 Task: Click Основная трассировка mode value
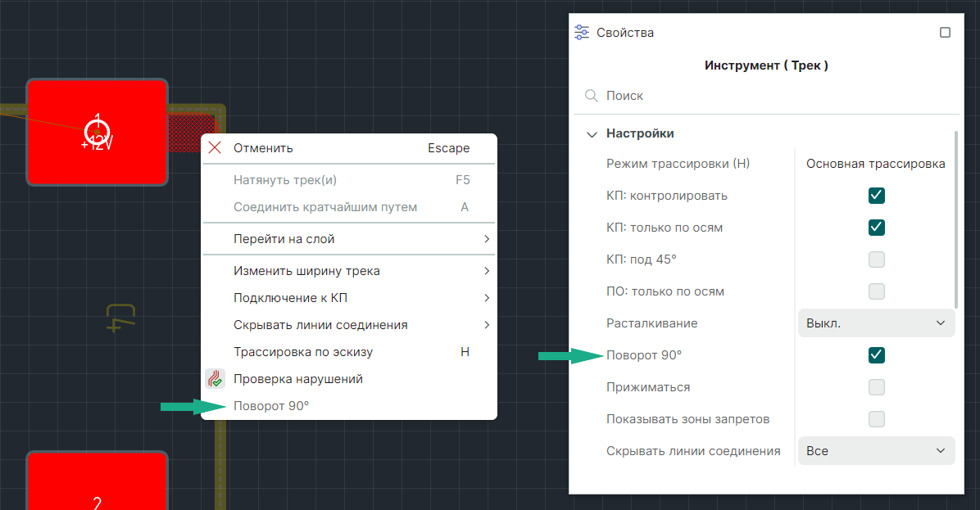coord(875,164)
